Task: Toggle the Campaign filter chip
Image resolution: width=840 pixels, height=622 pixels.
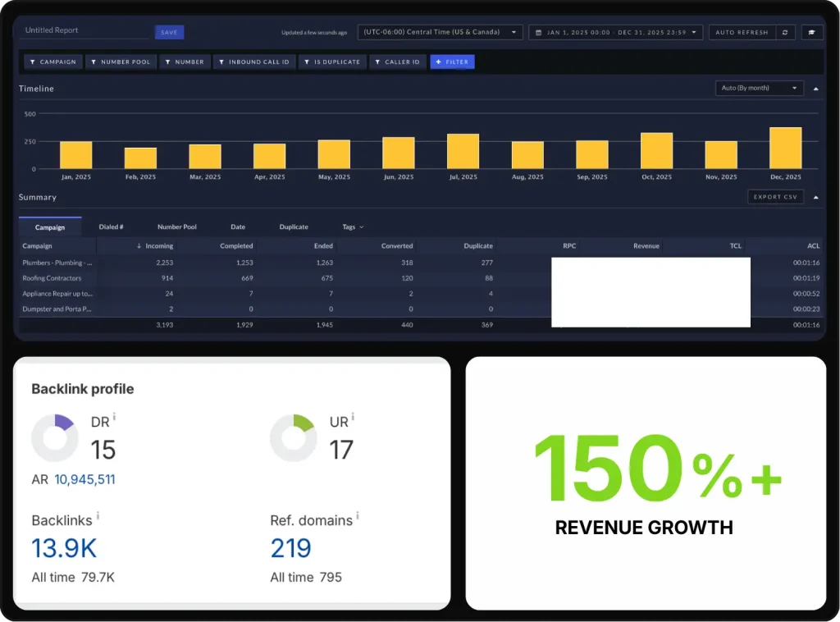Action: [52, 62]
